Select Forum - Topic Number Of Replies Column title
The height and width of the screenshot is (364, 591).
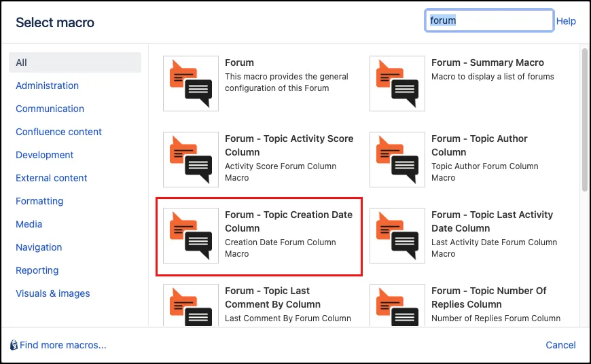click(x=489, y=297)
